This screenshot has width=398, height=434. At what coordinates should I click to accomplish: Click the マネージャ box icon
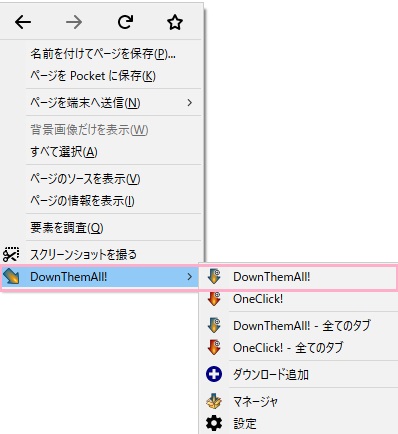[x=214, y=401]
